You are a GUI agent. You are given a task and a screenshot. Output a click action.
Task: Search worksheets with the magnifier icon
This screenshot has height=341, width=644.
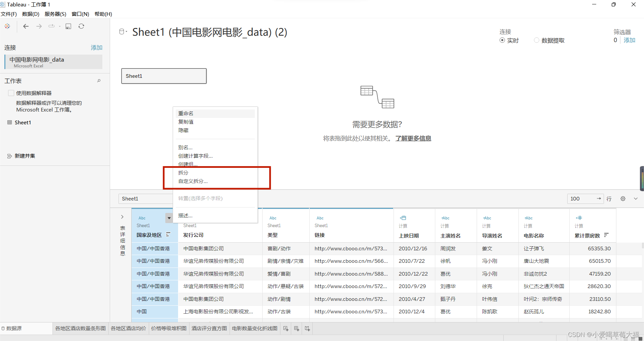99,81
